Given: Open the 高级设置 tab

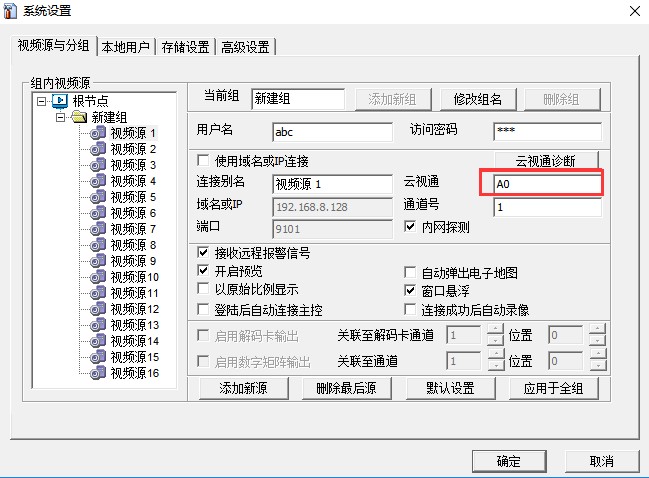Looking at the screenshot, I should [x=245, y=47].
